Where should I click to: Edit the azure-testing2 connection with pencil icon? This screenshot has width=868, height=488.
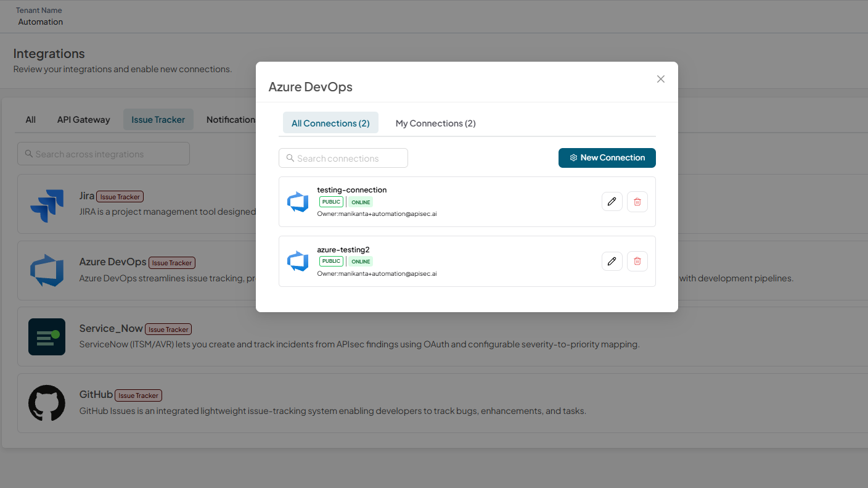[x=612, y=261]
